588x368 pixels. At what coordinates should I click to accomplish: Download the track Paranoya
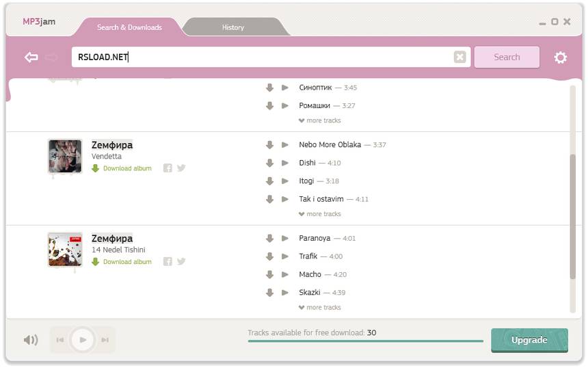(269, 238)
